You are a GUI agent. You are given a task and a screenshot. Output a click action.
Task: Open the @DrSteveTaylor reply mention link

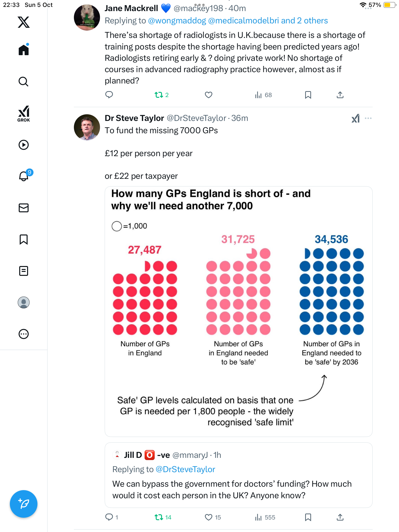coord(185,469)
